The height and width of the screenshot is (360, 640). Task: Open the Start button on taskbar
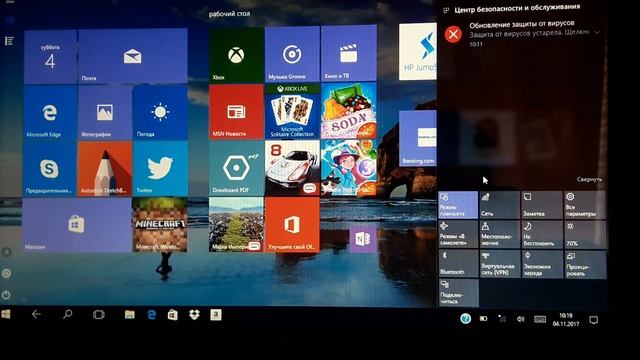tap(6, 314)
